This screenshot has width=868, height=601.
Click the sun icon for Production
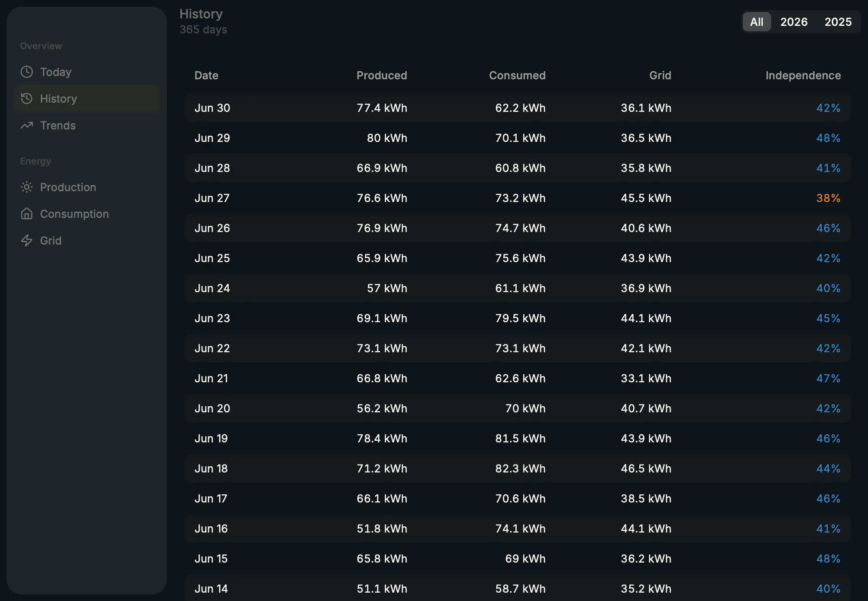point(27,187)
